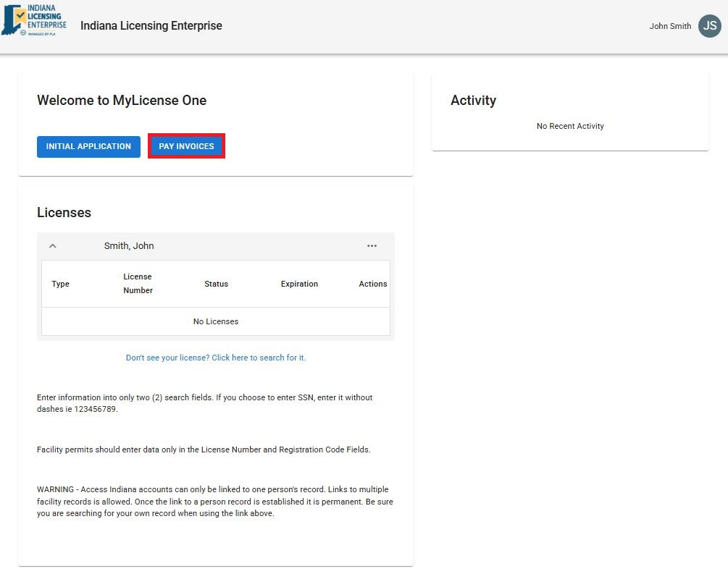This screenshot has height=574, width=728.
Task: Click the John Smith username in the header
Action: click(x=669, y=26)
